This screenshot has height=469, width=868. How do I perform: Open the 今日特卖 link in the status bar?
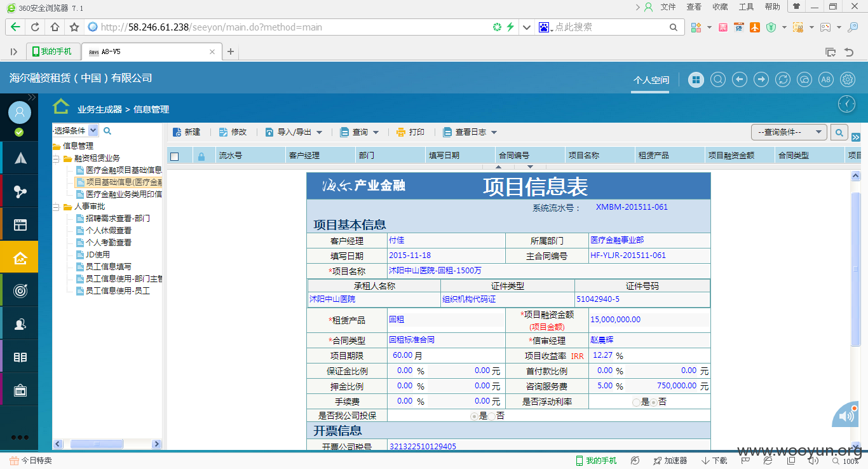point(31,461)
